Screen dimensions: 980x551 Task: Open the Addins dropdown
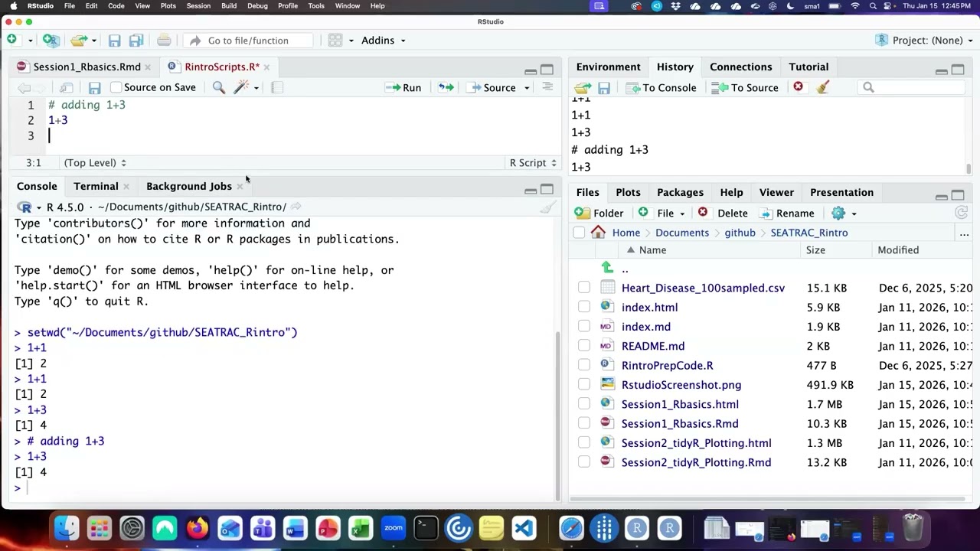tap(383, 41)
